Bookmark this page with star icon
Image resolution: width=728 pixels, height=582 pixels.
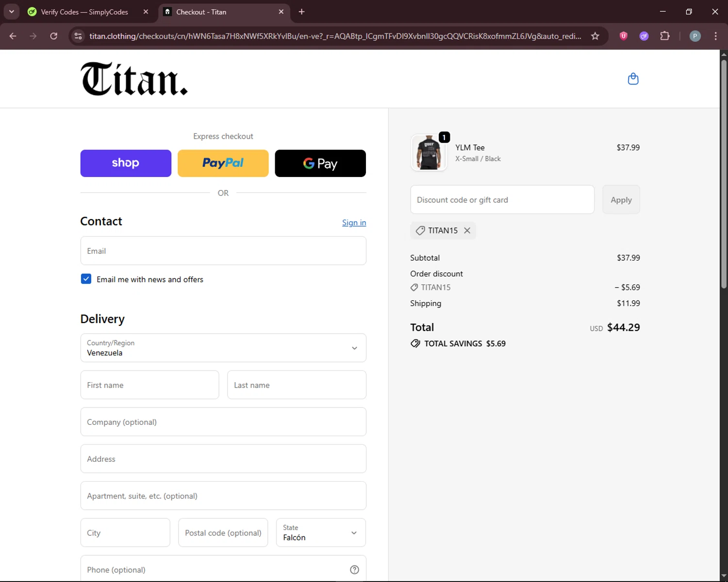click(595, 36)
